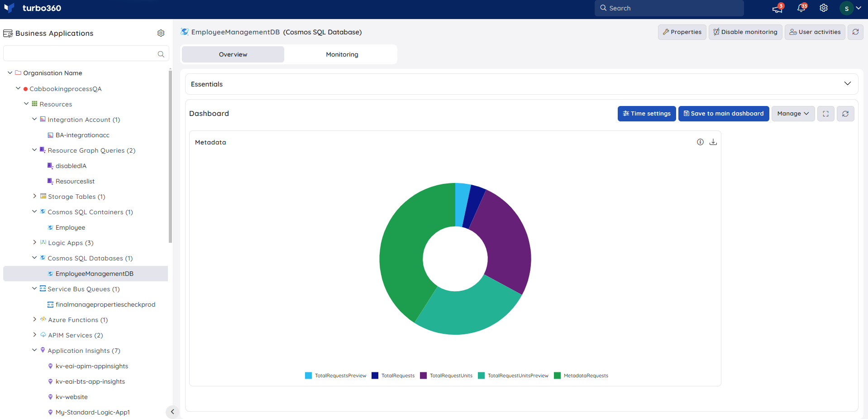
Task: Toggle MetadataRequests legend swatch
Action: click(557, 376)
